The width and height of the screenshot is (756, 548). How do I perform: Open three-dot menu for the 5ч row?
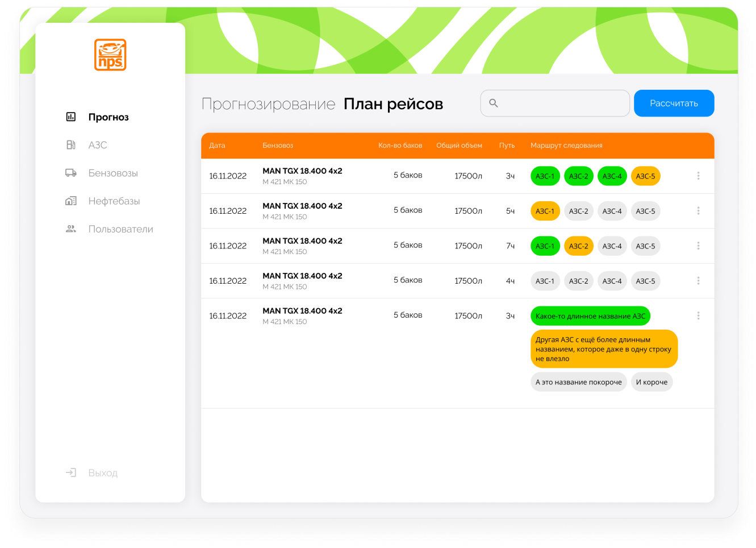698,211
